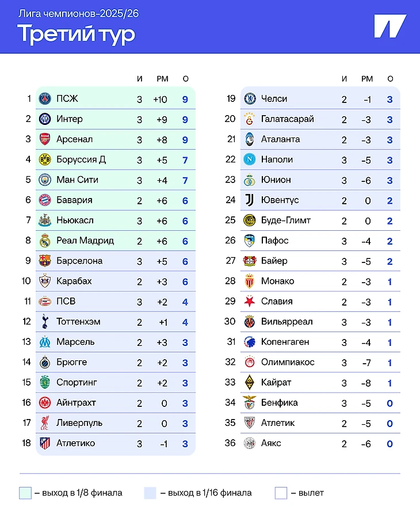
Task: Click the Ajax club logo
Action: point(250,443)
